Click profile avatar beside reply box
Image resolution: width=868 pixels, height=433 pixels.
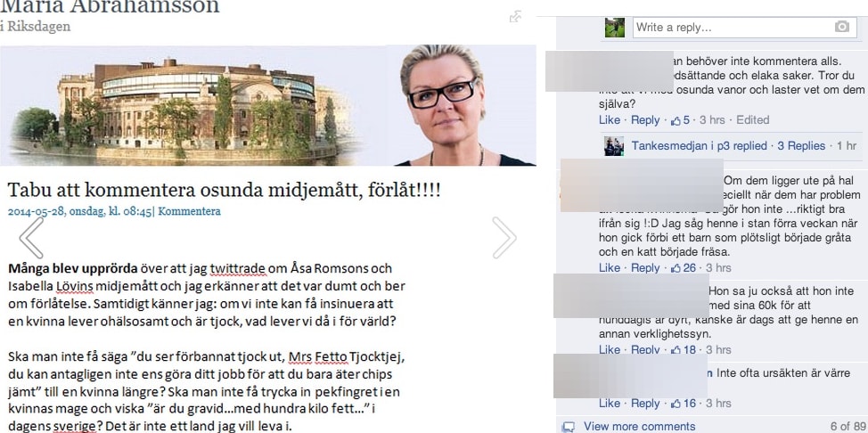pos(615,27)
